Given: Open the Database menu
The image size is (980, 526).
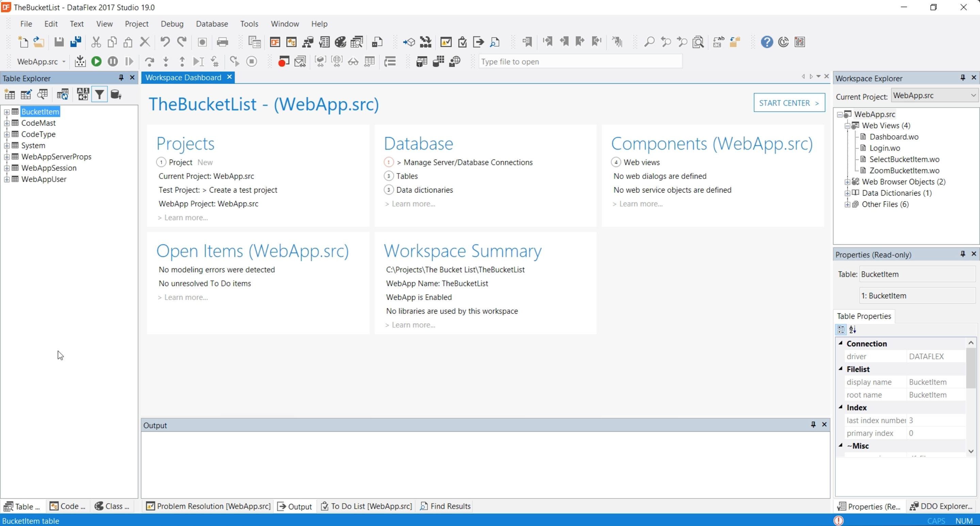Looking at the screenshot, I should (x=212, y=23).
